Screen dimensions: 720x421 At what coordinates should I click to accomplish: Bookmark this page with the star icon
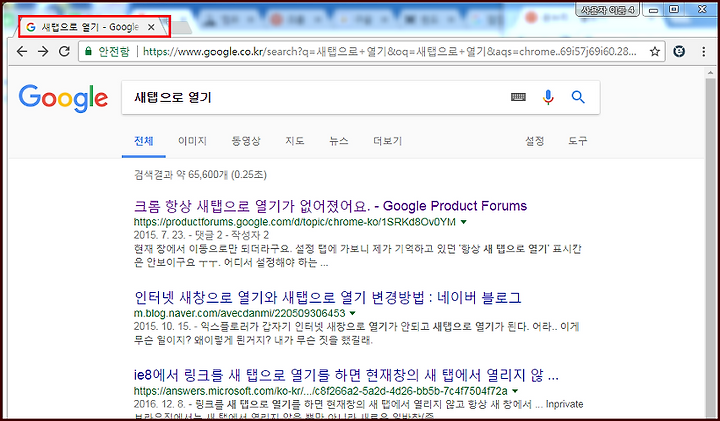[655, 51]
